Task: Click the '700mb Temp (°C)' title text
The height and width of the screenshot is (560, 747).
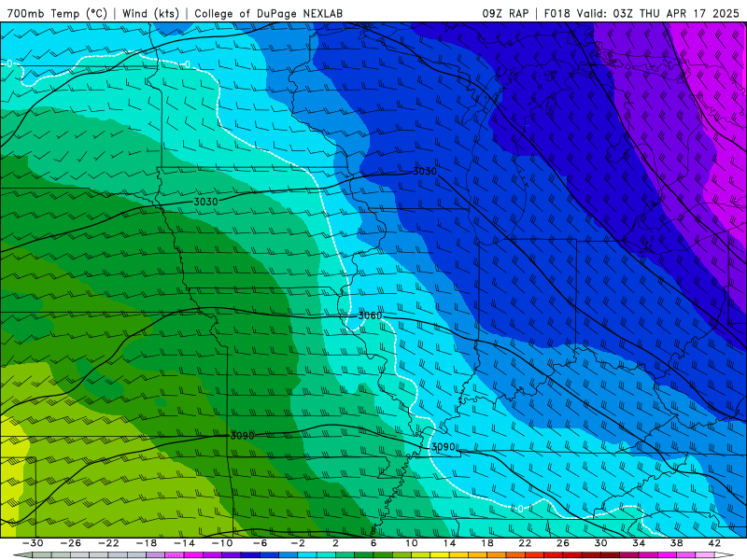Action: point(57,13)
